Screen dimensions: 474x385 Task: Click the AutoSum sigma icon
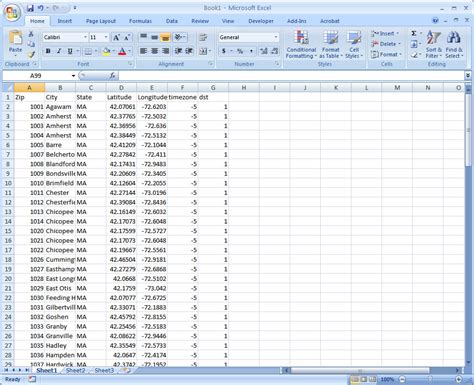414,33
